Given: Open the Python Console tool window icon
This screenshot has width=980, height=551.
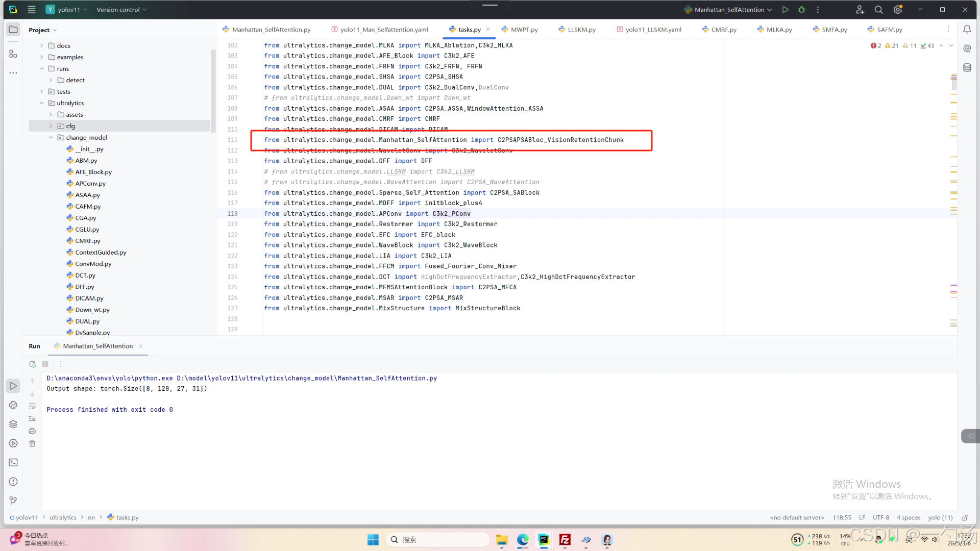Looking at the screenshot, I should coord(13,405).
